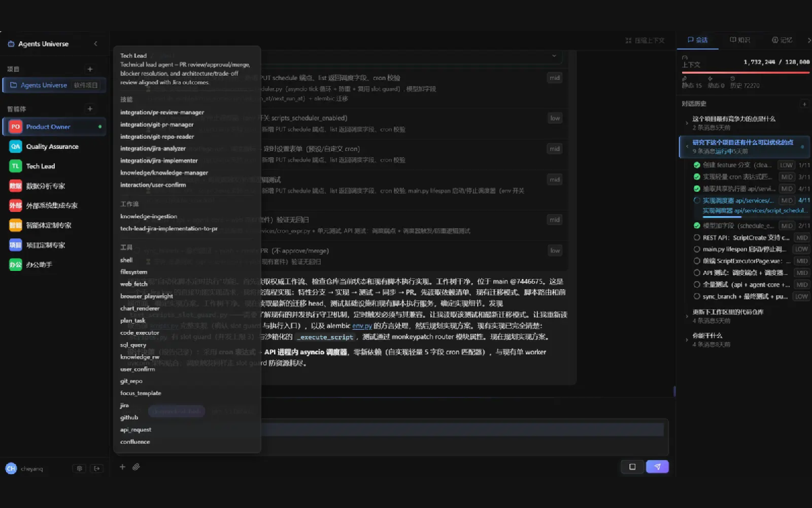
Task: Click the 项目 avatar of 项目定制专家
Action: (15, 245)
